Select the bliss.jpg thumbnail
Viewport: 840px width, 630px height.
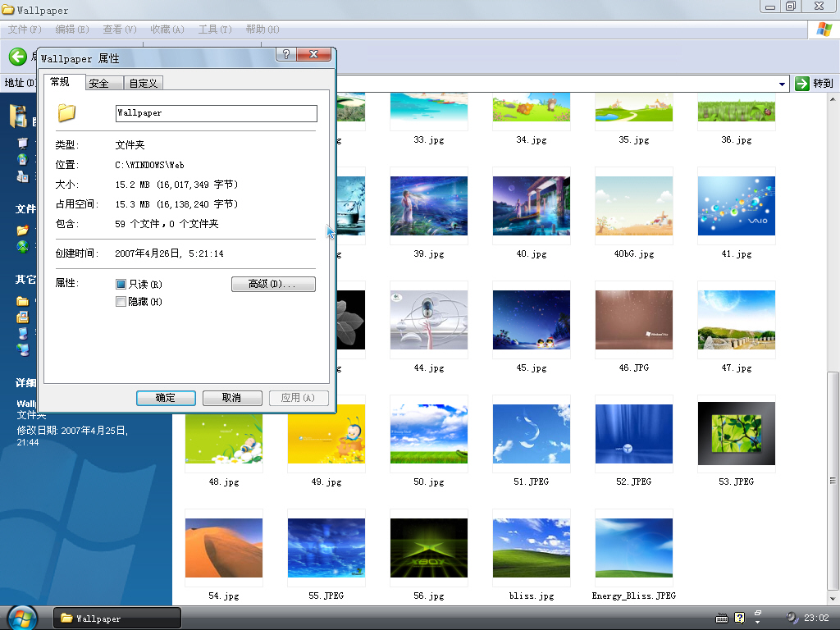pos(532,548)
